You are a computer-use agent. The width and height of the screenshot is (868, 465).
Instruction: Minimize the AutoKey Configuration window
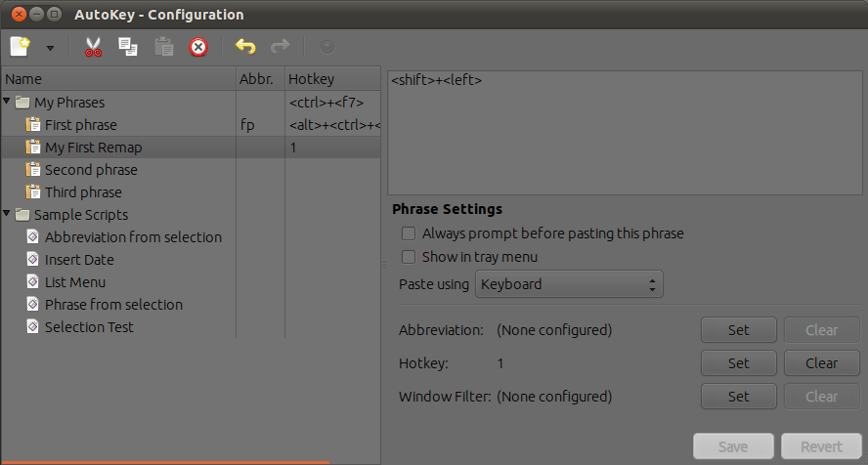tap(36, 15)
